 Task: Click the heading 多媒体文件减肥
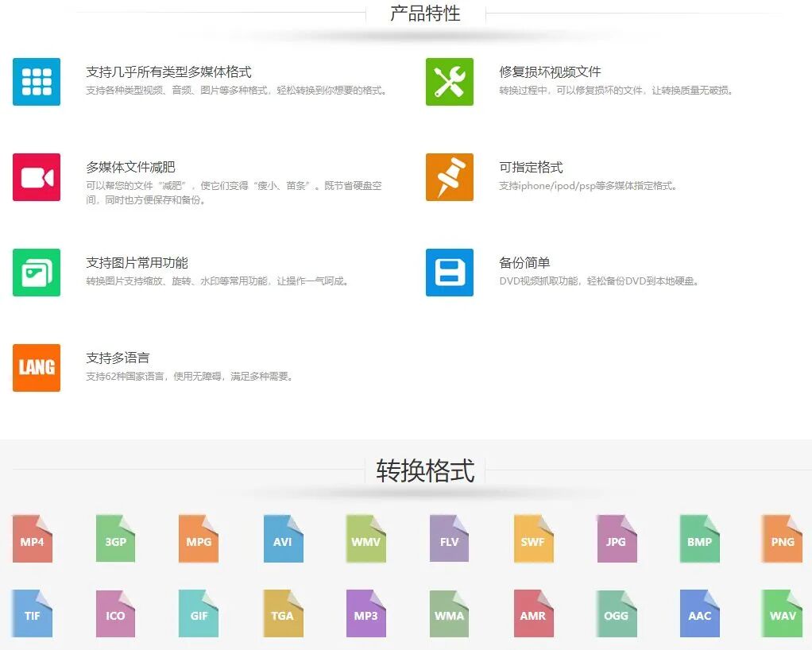[x=130, y=168]
